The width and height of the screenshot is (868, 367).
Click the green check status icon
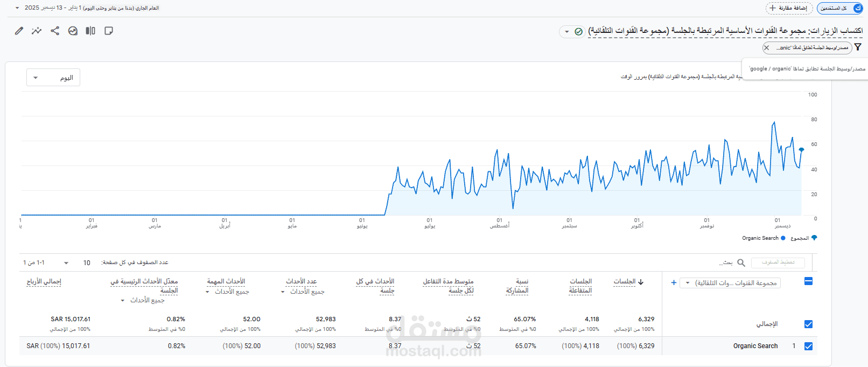(578, 31)
